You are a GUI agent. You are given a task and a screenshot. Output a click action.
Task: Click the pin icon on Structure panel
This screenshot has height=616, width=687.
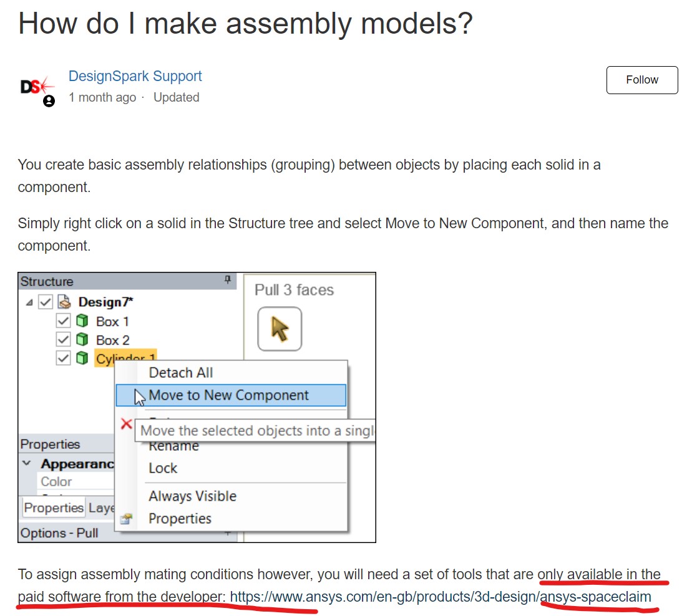pos(228,281)
